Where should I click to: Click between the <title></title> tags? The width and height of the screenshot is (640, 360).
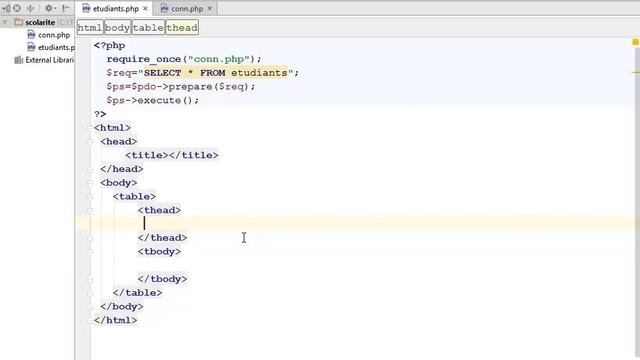coord(169,155)
